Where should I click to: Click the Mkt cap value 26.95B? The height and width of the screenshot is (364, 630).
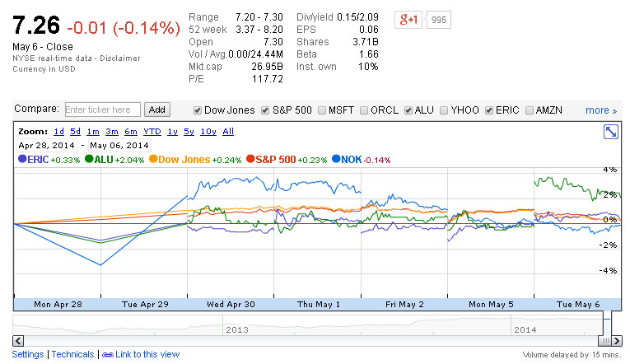(x=267, y=67)
